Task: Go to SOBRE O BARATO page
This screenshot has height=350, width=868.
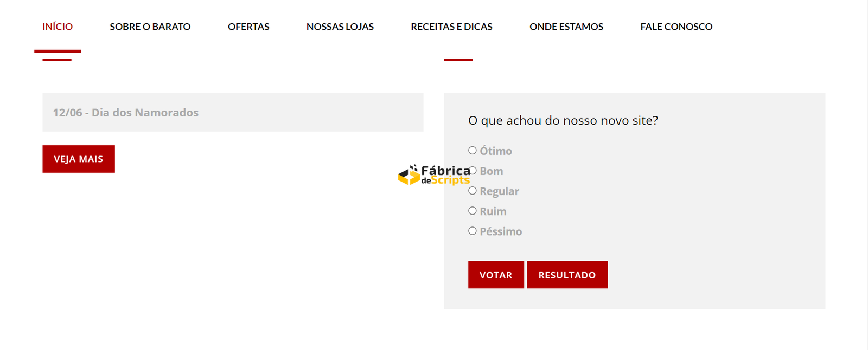Action: (150, 27)
